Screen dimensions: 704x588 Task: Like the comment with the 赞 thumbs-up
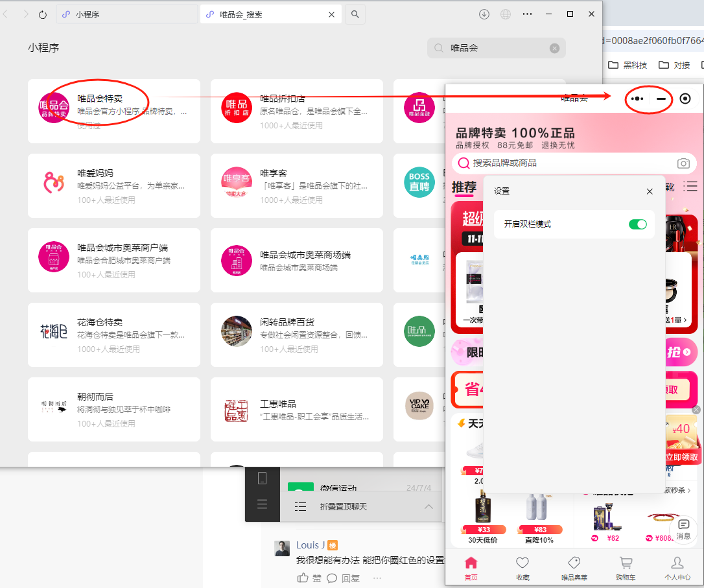309,578
